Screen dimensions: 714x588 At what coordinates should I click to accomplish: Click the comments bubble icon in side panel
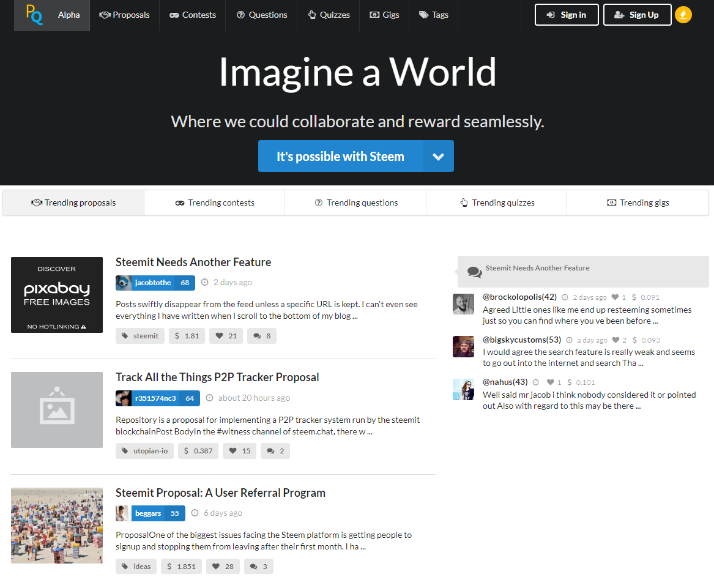pyautogui.click(x=475, y=272)
